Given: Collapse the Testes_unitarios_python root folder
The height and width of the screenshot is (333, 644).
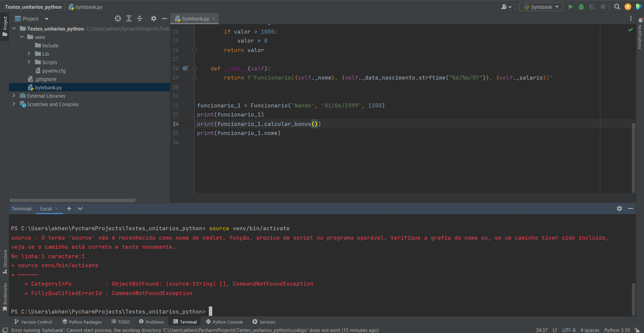Looking at the screenshot, I should click(14, 29).
